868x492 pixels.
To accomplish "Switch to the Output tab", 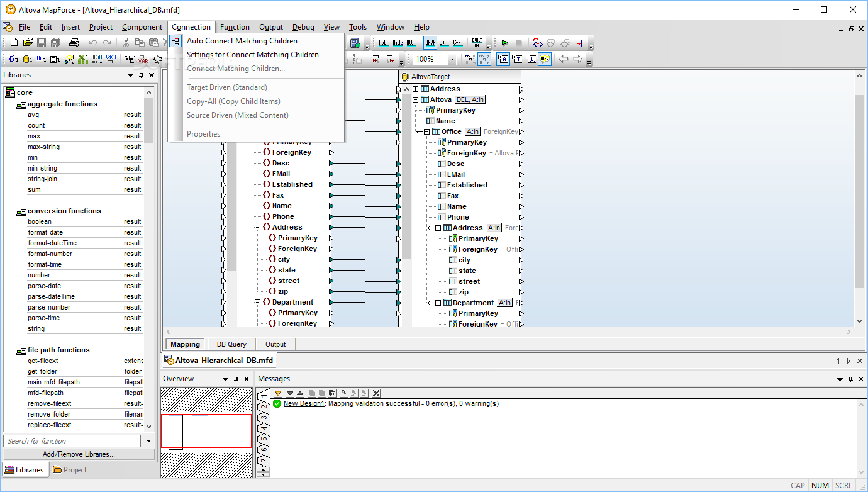I will pyautogui.click(x=275, y=344).
